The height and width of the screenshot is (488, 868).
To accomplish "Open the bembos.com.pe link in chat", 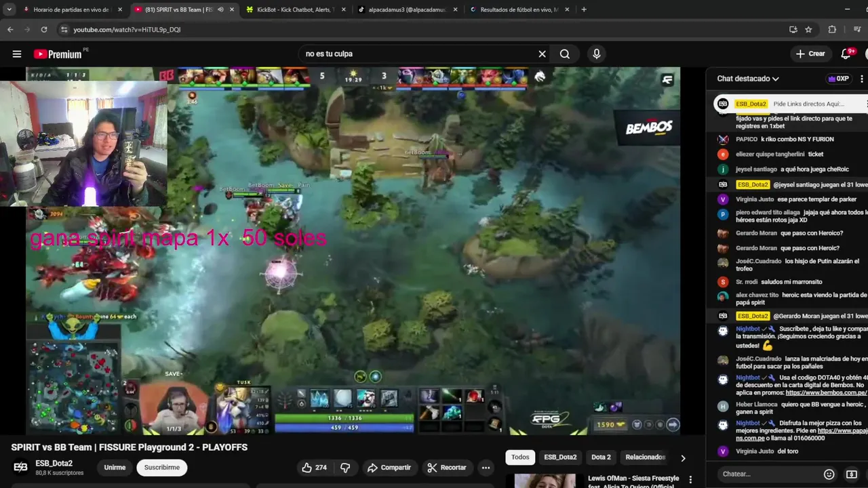I will click(x=826, y=392).
